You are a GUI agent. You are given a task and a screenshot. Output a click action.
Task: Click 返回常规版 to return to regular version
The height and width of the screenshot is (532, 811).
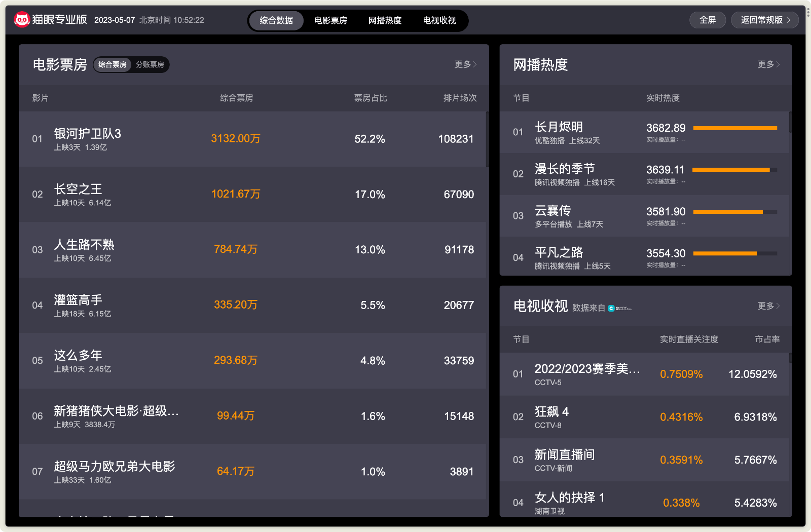(765, 20)
